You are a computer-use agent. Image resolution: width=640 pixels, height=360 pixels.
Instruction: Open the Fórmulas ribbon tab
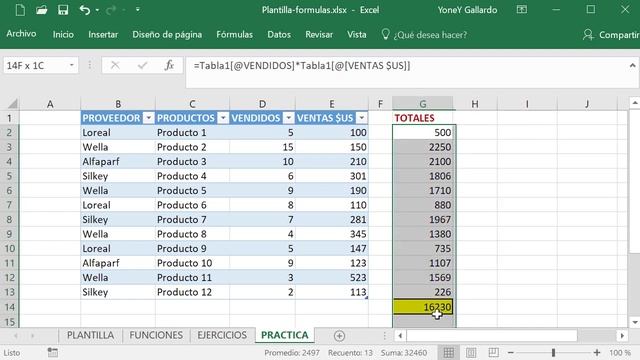[234, 35]
